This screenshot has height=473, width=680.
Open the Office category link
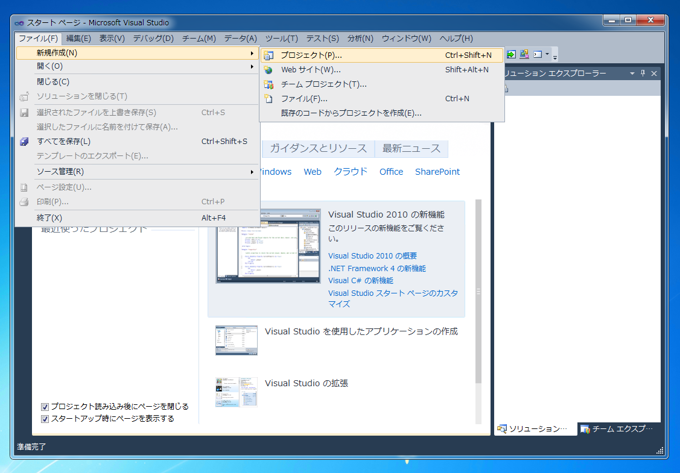tap(391, 172)
